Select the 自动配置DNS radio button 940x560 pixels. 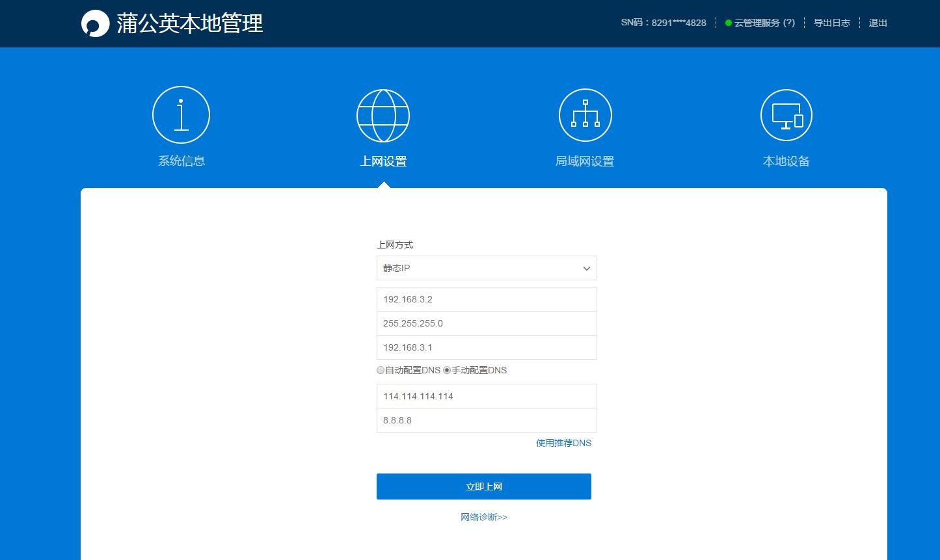(380, 370)
